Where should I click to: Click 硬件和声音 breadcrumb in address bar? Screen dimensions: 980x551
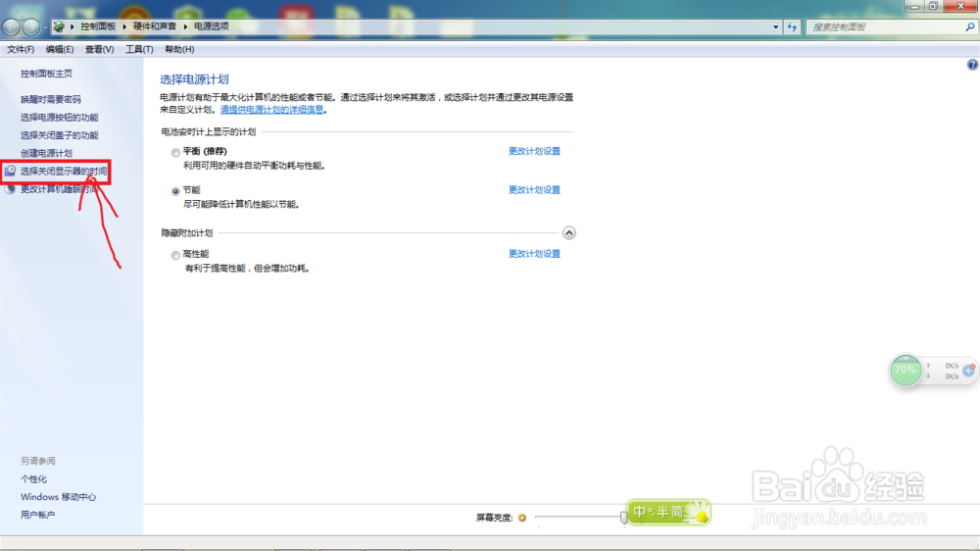tap(155, 26)
